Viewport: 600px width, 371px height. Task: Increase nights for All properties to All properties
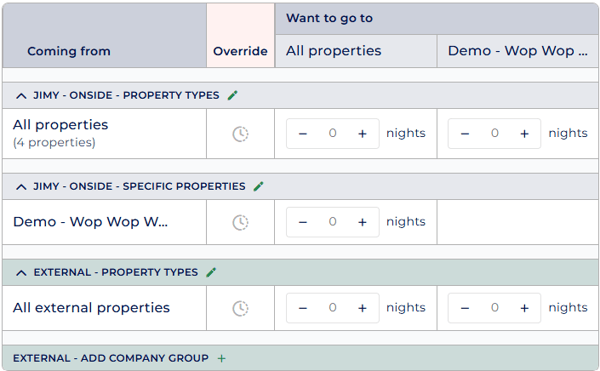[x=362, y=133]
